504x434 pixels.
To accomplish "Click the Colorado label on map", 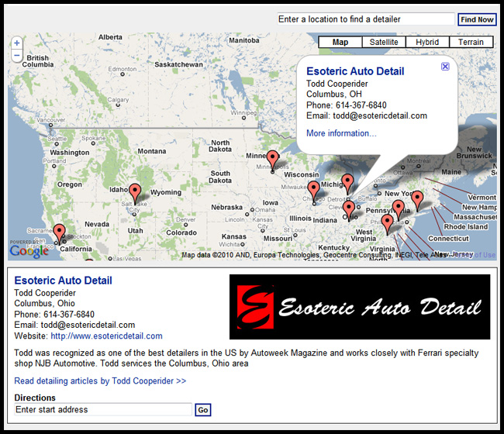I will [x=181, y=232].
